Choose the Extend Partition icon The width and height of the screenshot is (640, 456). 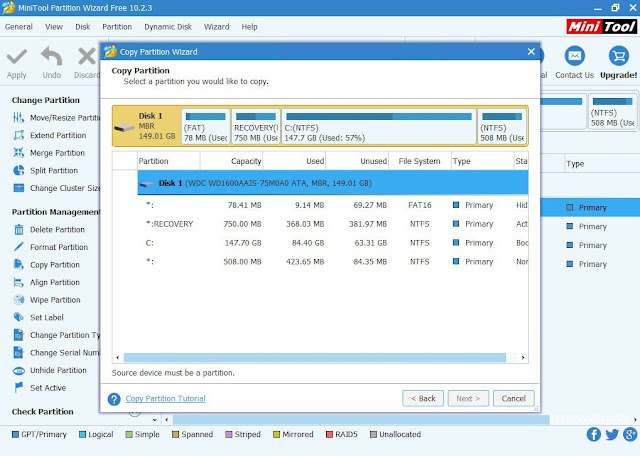click(18, 135)
